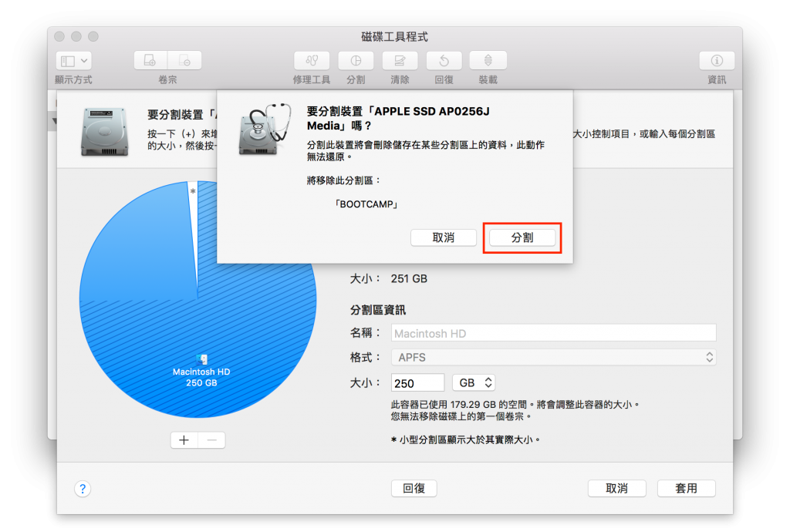Click the 磁碟工具程式 window title

coord(394,37)
